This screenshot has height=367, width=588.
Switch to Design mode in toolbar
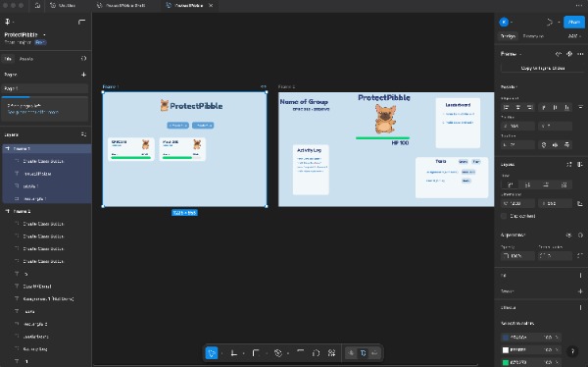363,353
